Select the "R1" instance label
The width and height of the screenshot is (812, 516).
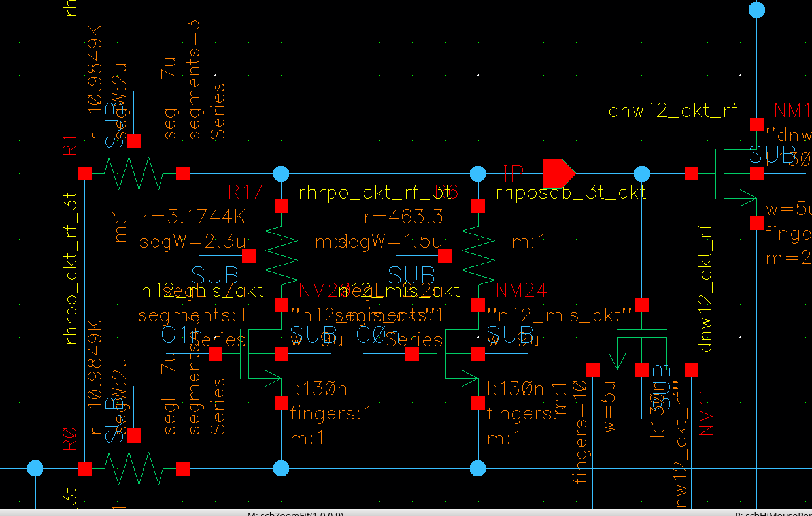pyautogui.click(x=70, y=146)
